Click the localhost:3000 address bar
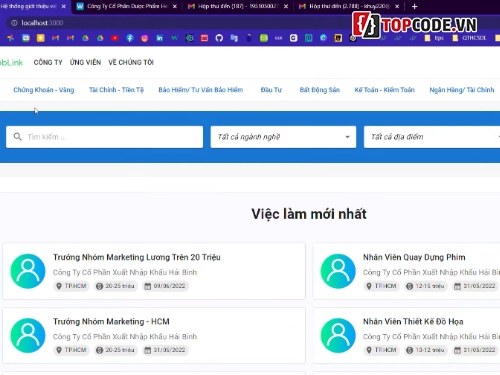This screenshot has height=375, width=500. (x=180, y=23)
